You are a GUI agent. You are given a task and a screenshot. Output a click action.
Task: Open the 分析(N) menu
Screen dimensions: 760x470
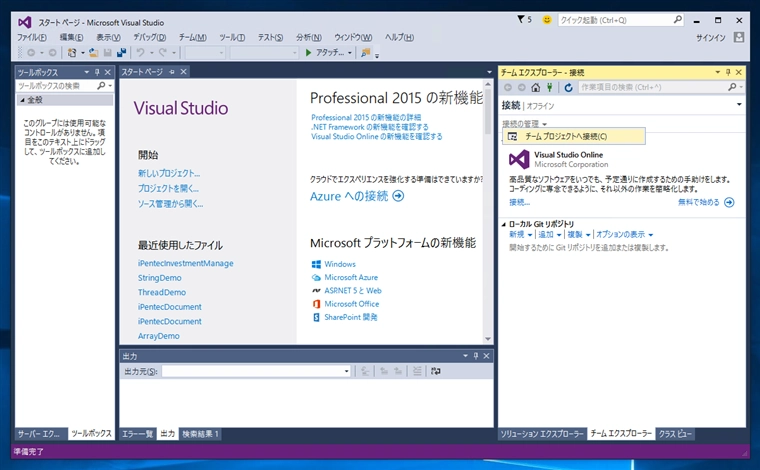pyautogui.click(x=309, y=37)
